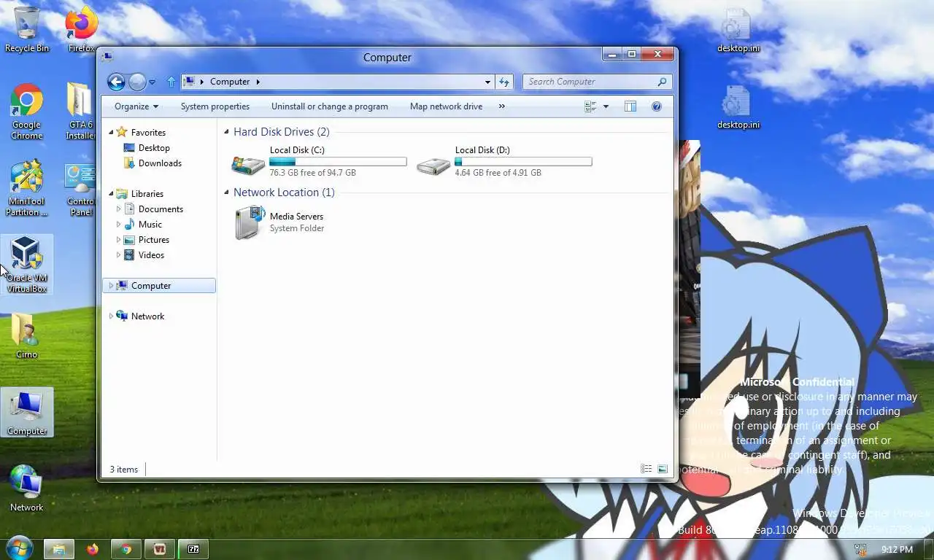This screenshot has height=560, width=934.
Task: Refresh the Computer folder view
Action: (504, 82)
